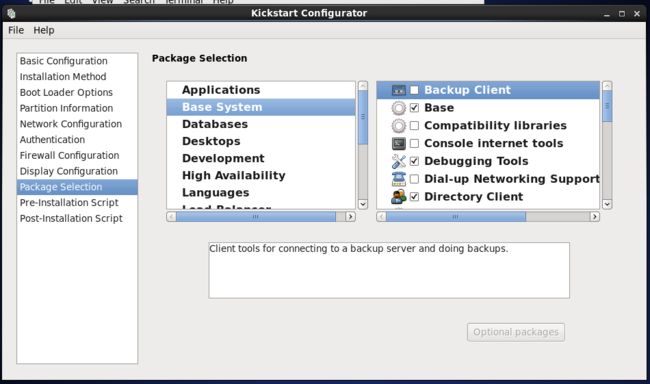Select the Desktops category

coord(261,141)
